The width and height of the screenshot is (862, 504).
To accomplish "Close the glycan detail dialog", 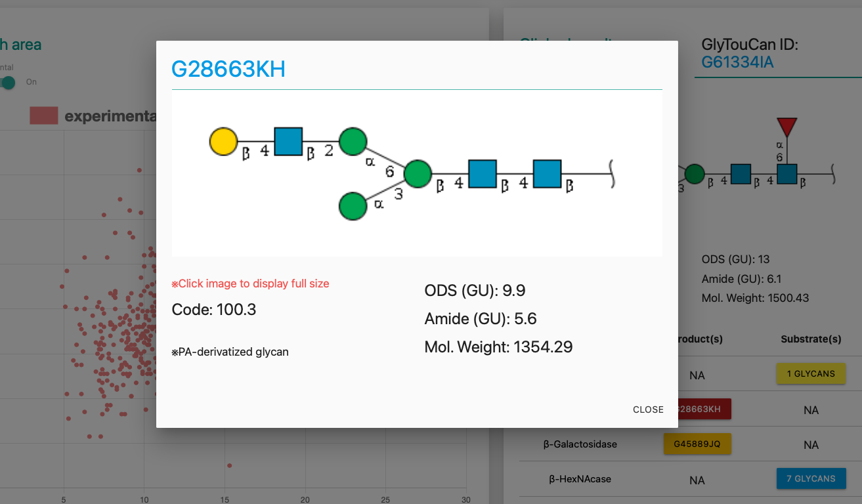I will tap(648, 409).
